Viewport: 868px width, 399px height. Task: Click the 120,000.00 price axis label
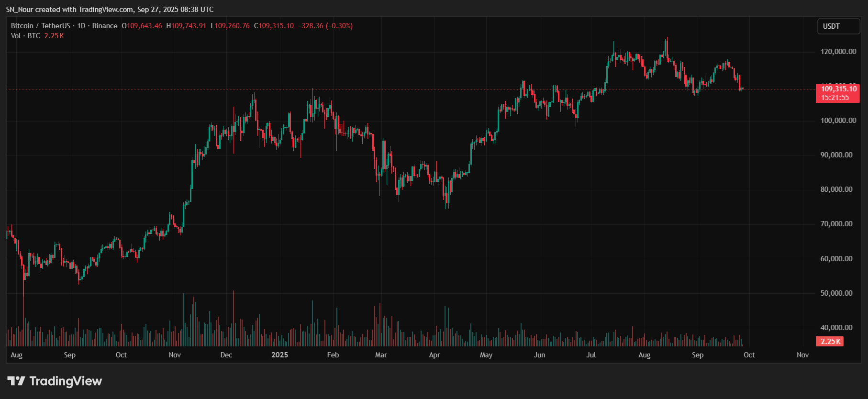coord(838,52)
